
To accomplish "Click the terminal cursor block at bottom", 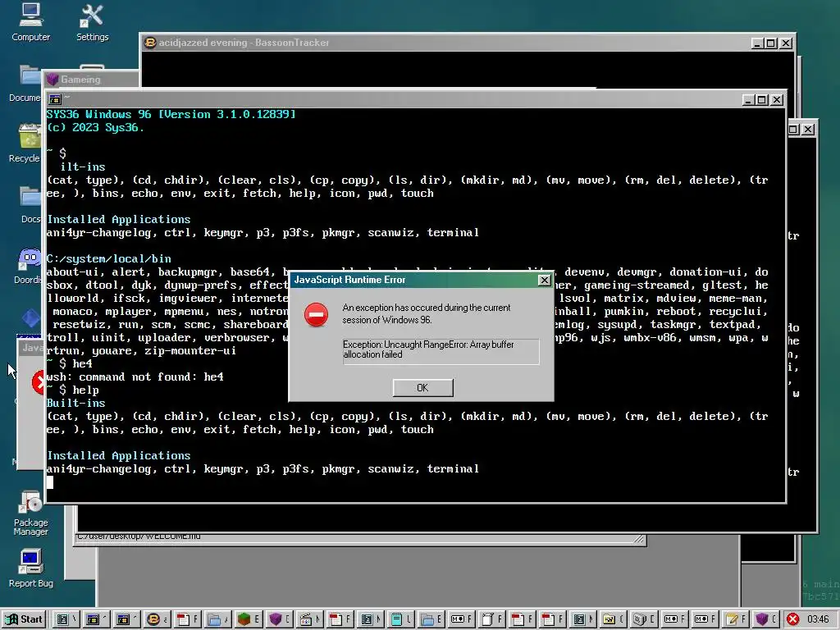I will 50,482.
